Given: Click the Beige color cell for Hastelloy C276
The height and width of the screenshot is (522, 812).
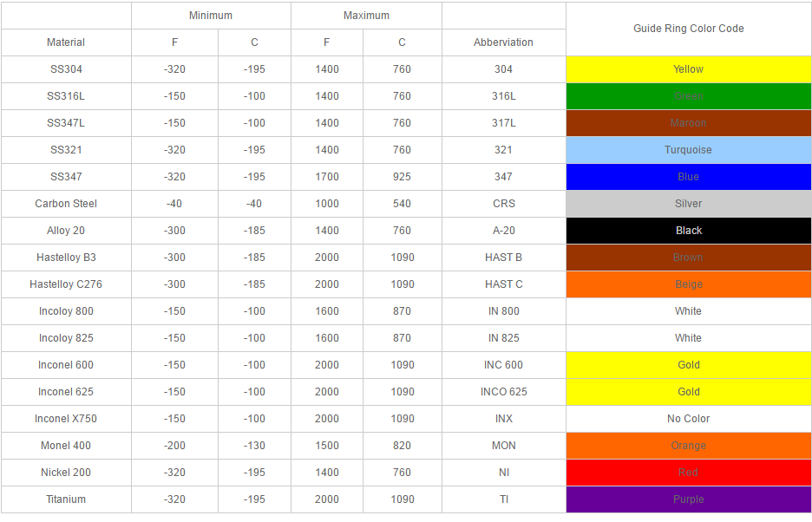Looking at the screenshot, I should click(x=688, y=284).
